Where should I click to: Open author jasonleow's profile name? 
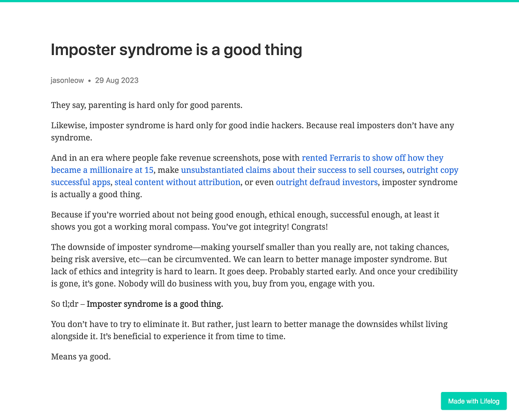click(67, 80)
